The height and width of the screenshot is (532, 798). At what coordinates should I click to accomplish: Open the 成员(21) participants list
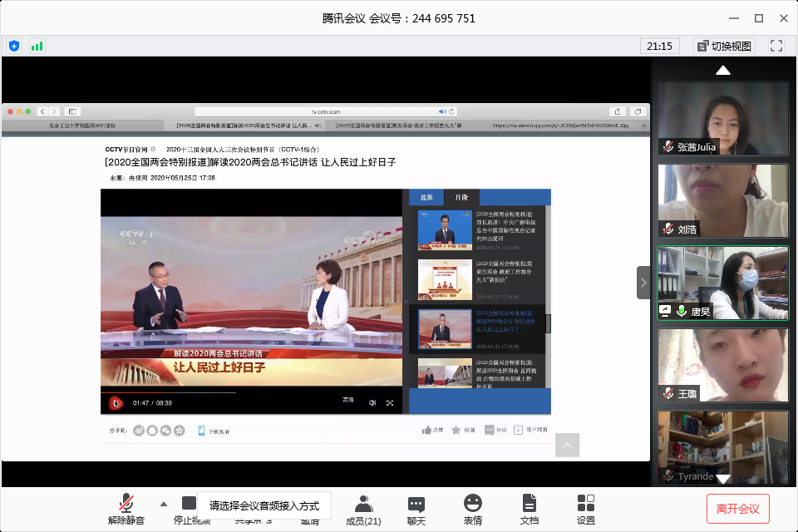(x=363, y=509)
